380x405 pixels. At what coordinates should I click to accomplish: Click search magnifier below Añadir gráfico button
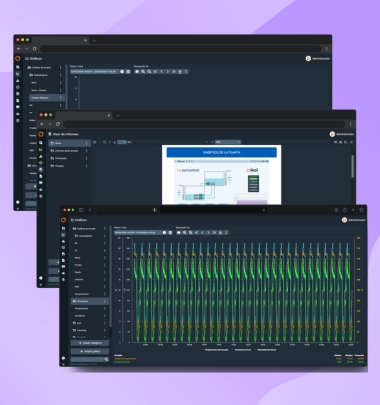pyautogui.click(x=106, y=359)
